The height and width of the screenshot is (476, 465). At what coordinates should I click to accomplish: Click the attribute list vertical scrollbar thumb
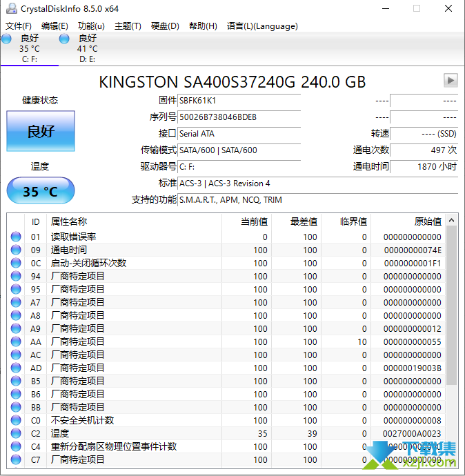(x=452, y=306)
